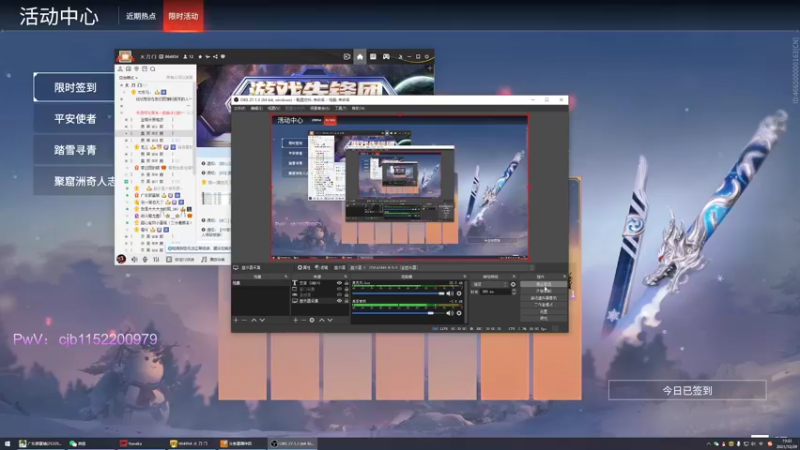This screenshot has width=800, height=450.
Task: Move source up with Sources up arrow
Action: (321, 320)
